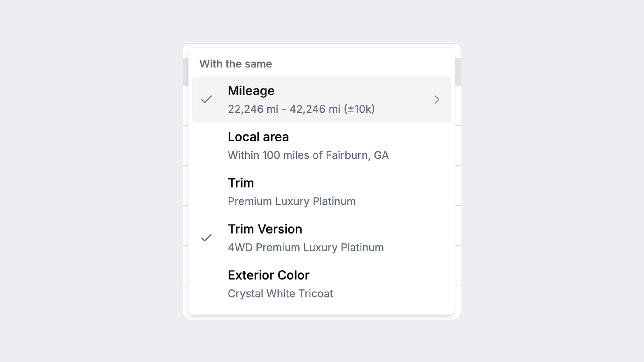This screenshot has width=644, height=362.
Task: Enable the Exterior Color filter
Action: (269, 275)
